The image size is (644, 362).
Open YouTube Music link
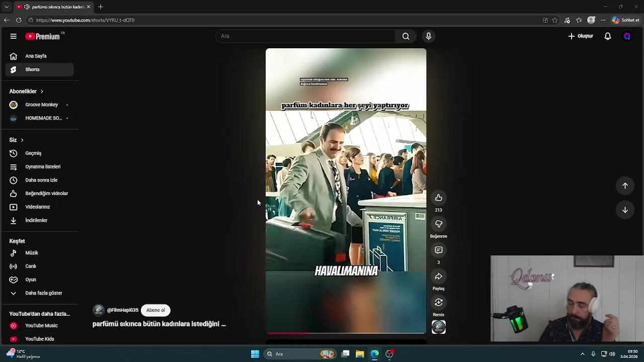(40, 326)
